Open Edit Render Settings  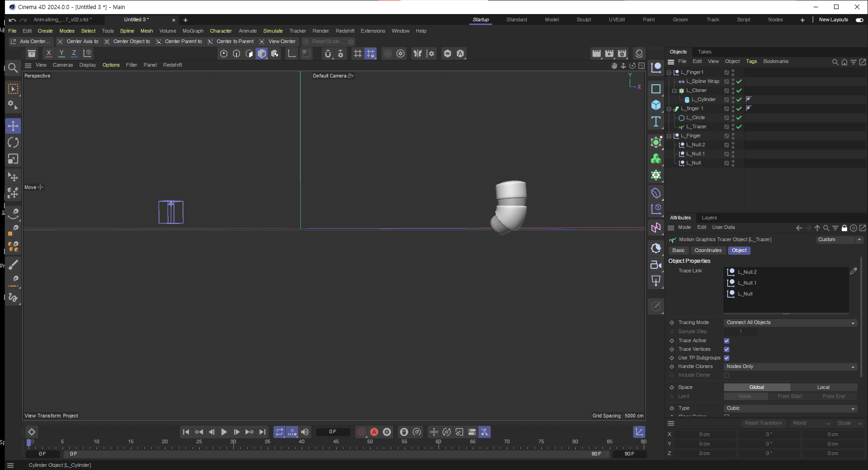(x=622, y=53)
